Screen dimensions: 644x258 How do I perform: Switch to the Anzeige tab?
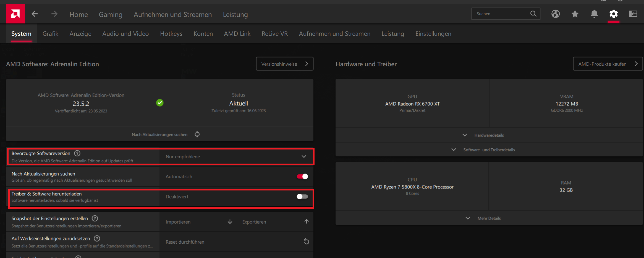coord(80,33)
